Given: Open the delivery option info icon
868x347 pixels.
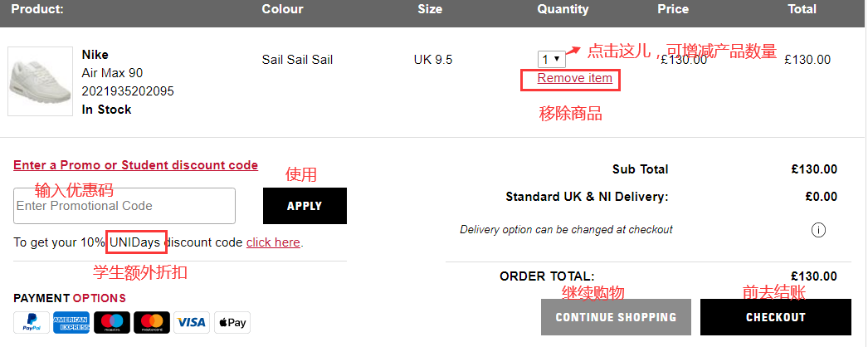Looking at the screenshot, I should tap(818, 230).
